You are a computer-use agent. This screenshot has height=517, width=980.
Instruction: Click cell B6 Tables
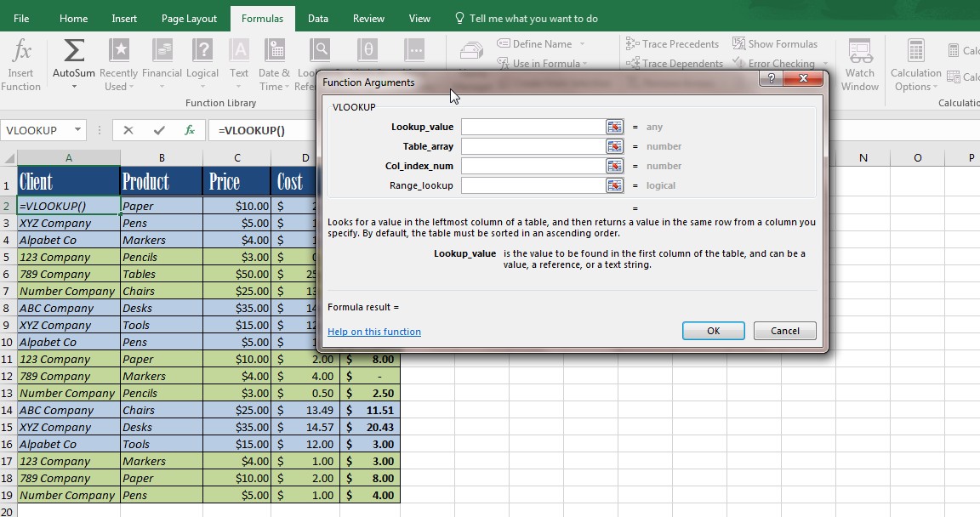162,274
